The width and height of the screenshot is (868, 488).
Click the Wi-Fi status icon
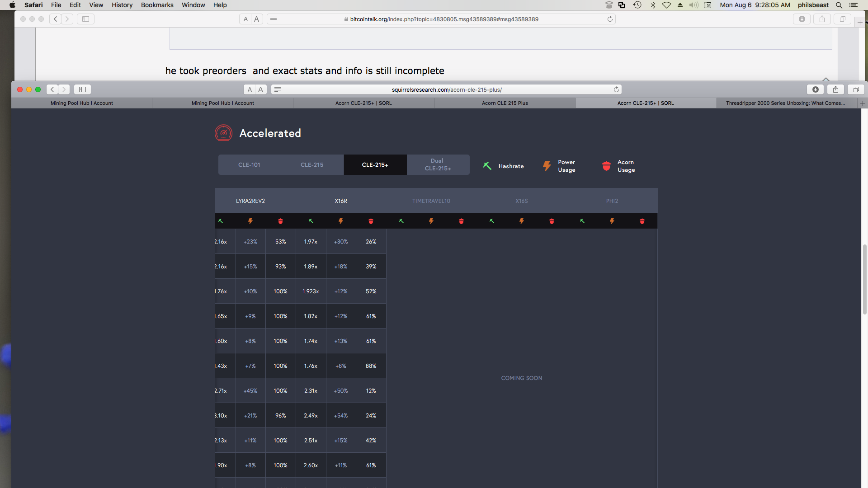tap(666, 5)
